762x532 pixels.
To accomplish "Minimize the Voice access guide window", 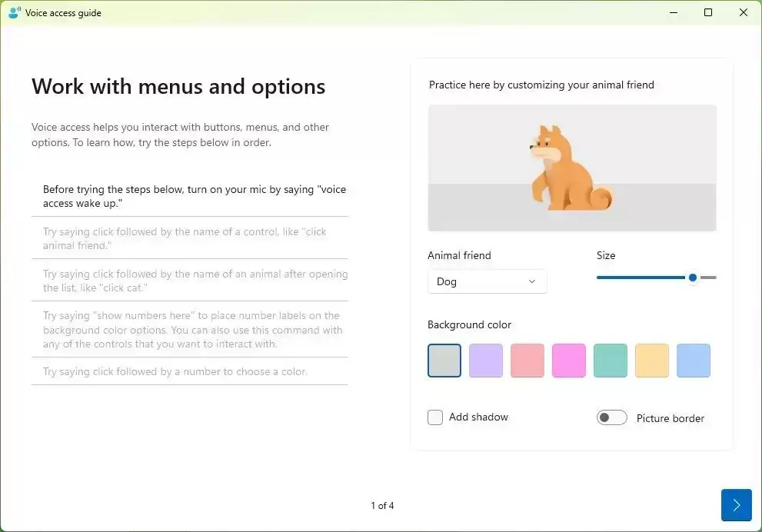I will click(674, 12).
